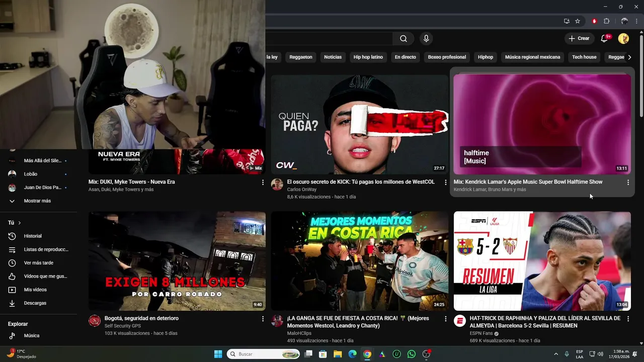The height and width of the screenshot is (362, 644).
Task: Open options for Costa Rica fiesta video
Action: [445, 319]
